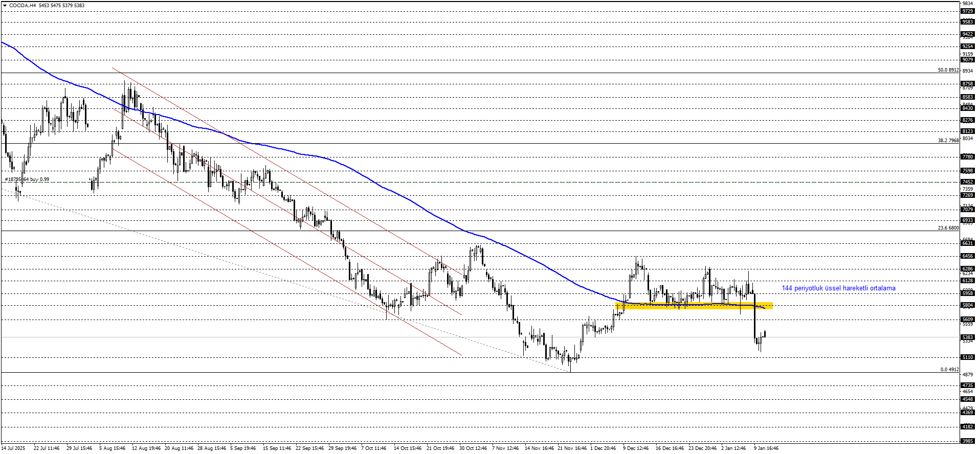Image resolution: width=980 pixels, height=454 pixels.
Task: Select the 8758 price level marker
Action: [x=967, y=84]
